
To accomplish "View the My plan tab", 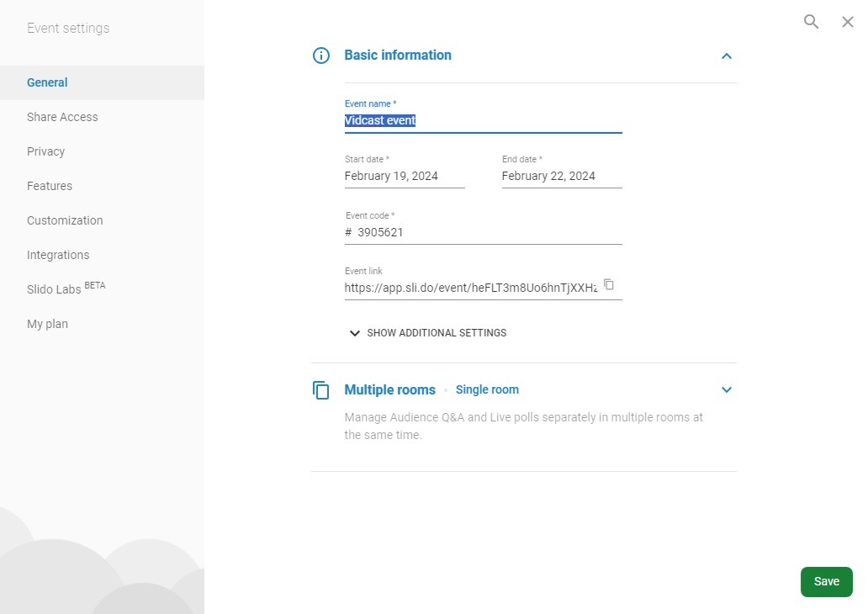I will [x=102, y=324].
